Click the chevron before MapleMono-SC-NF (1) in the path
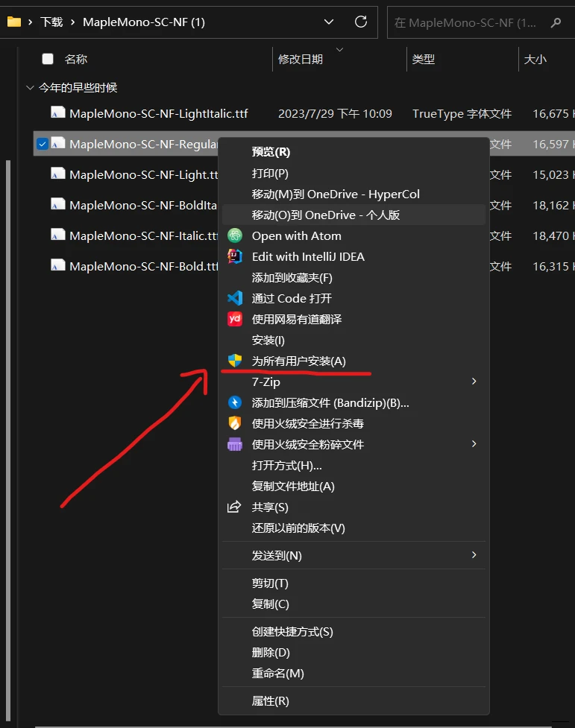Screen dimensions: 575x728 click(x=72, y=22)
